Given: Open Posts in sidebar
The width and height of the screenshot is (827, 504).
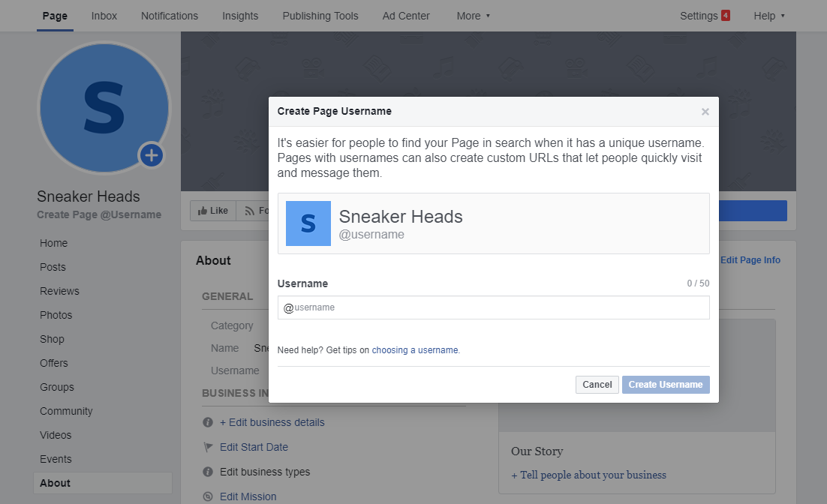Looking at the screenshot, I should coord(53,267).
